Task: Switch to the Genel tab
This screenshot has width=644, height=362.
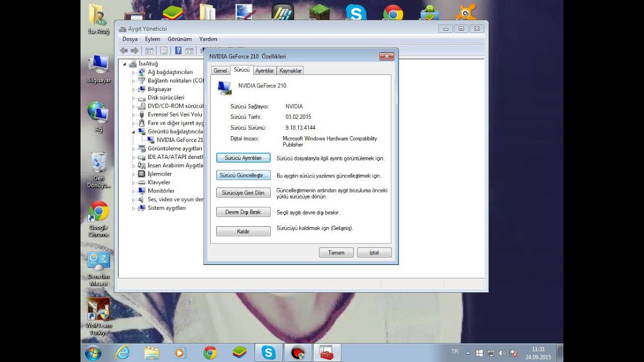Action: [x=220, y=71]
